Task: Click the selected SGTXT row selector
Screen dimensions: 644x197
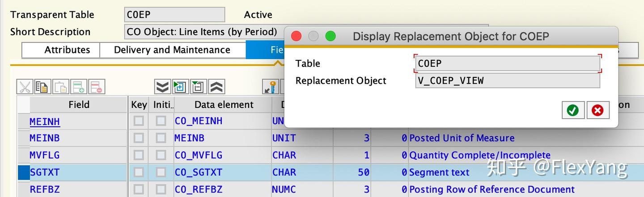Action: [x=23, y=172]
